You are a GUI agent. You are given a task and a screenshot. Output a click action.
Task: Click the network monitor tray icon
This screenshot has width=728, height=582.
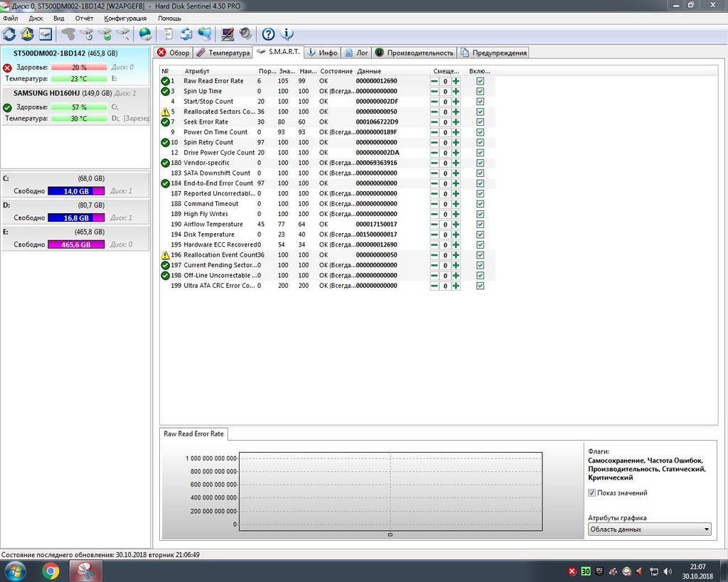pyautogui.click(x=654, y=571)
